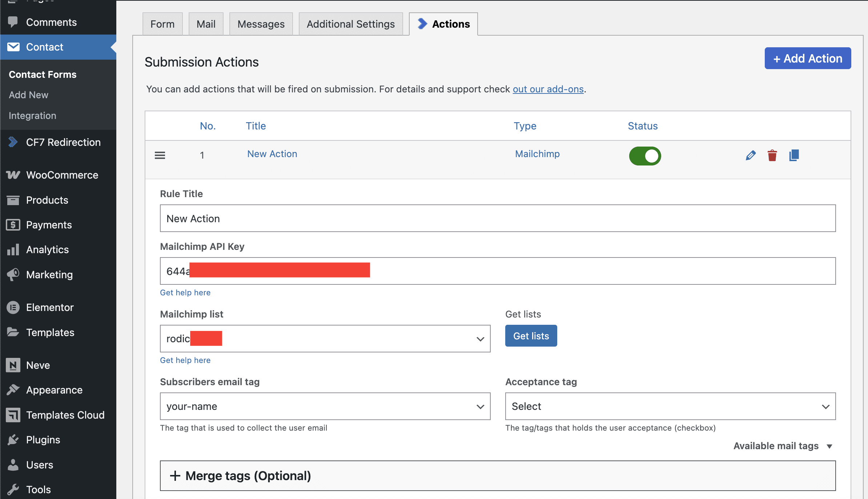
Task: Click the drag handle hamburger icon in row 1
Action: click(x=160, y=156)
